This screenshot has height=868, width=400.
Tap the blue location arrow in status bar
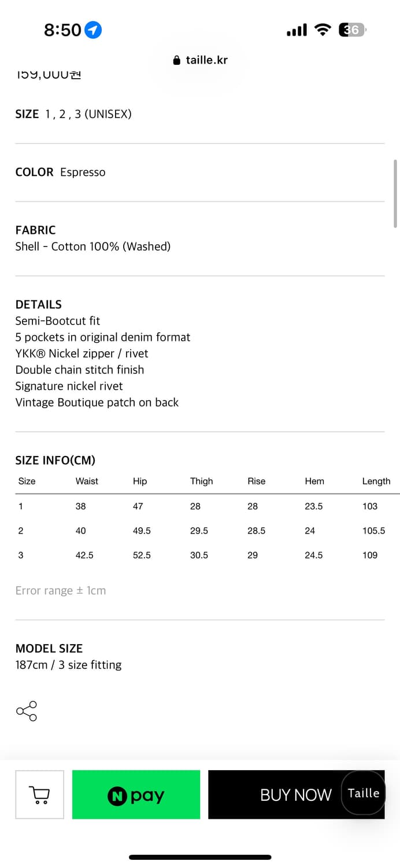tap(93, 30)
